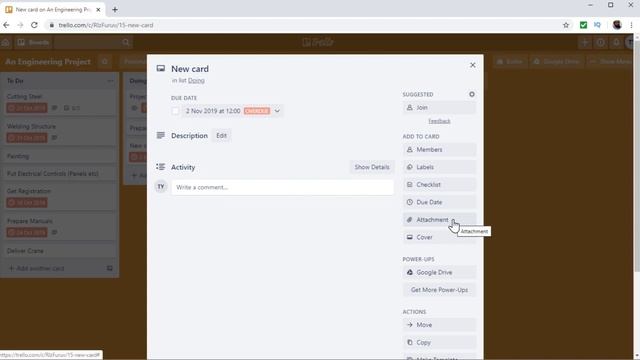The height and width of the screenshot is (360, 640).
Task: Open the Cover option
Action: [439, 237]
